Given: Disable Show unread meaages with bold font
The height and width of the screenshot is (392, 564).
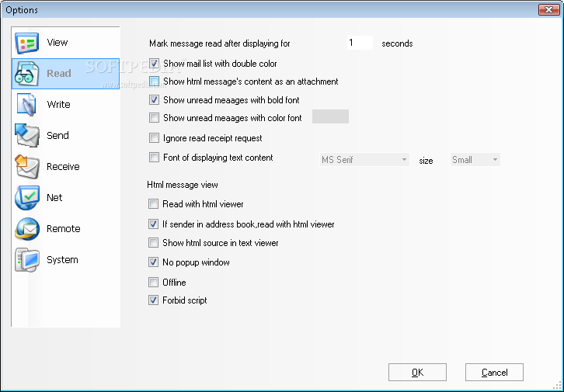Looking at the screenshot, I should coord(154,100).
